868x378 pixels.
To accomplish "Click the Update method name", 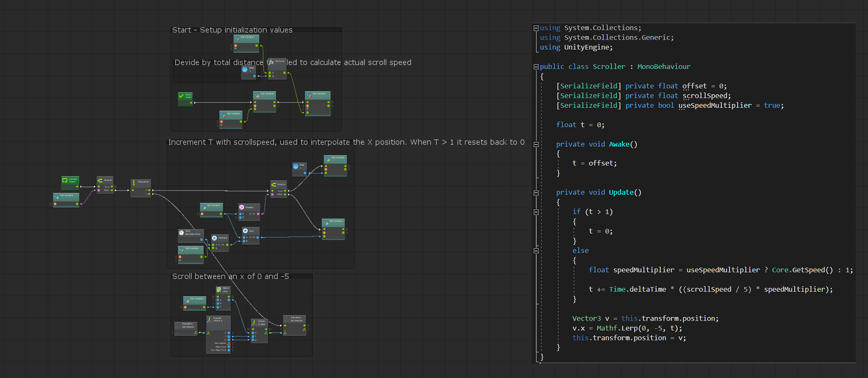I will pyautogui.click(x=621, y=192).
